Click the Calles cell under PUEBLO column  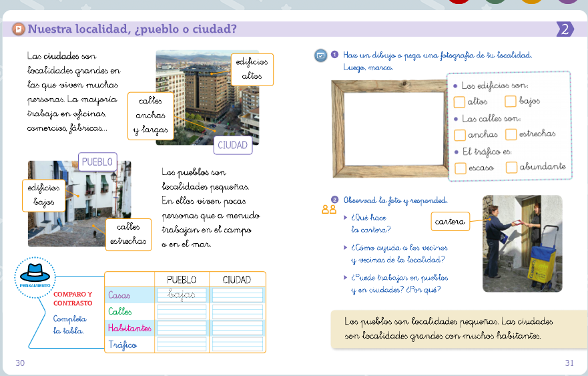182,311
